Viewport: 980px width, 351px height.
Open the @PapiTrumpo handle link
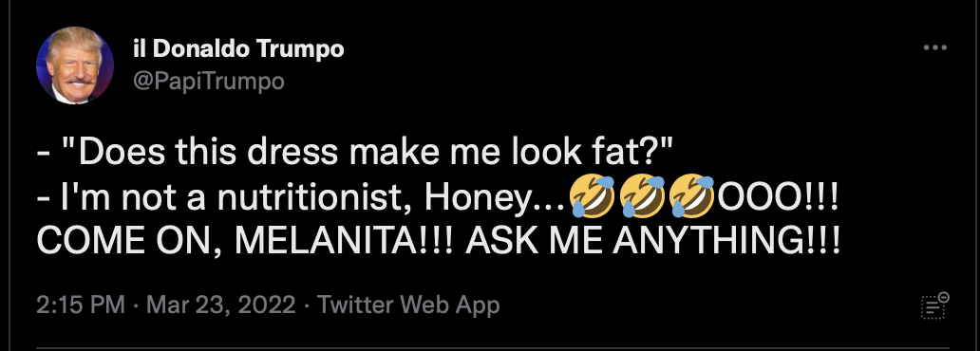(x=209, y=82)
